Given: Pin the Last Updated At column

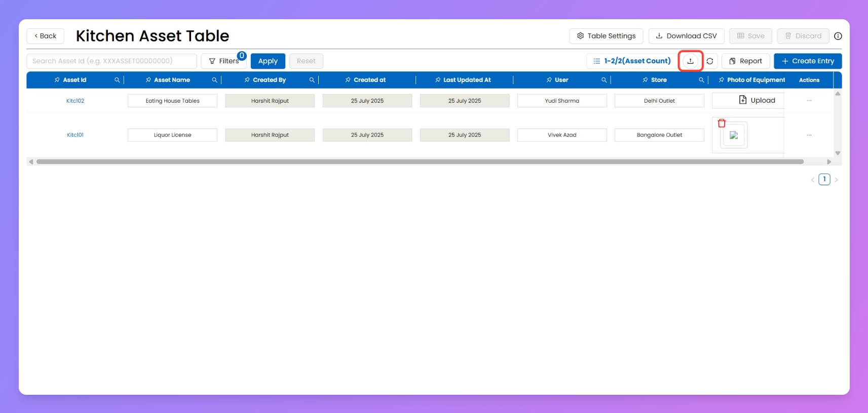Looking at the screenshot, I should pyautogui.click(x=438, y=80).
